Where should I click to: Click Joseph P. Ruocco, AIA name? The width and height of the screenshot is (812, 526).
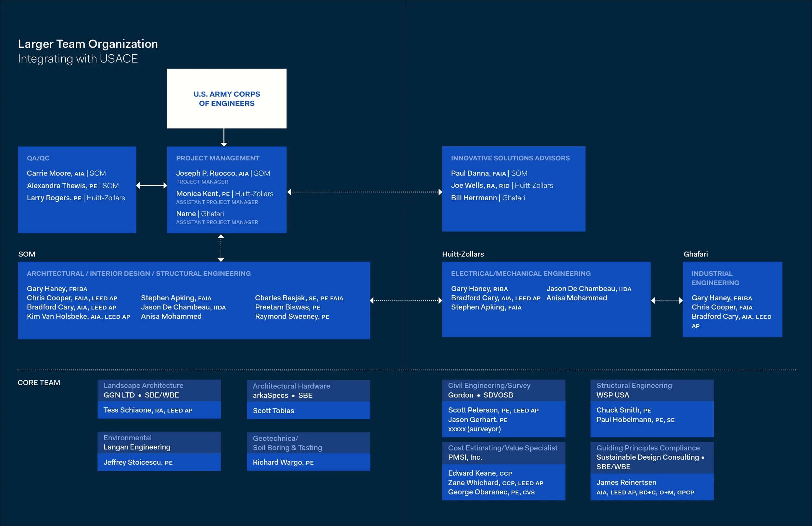pyautogui.click(x=212, y=173)
